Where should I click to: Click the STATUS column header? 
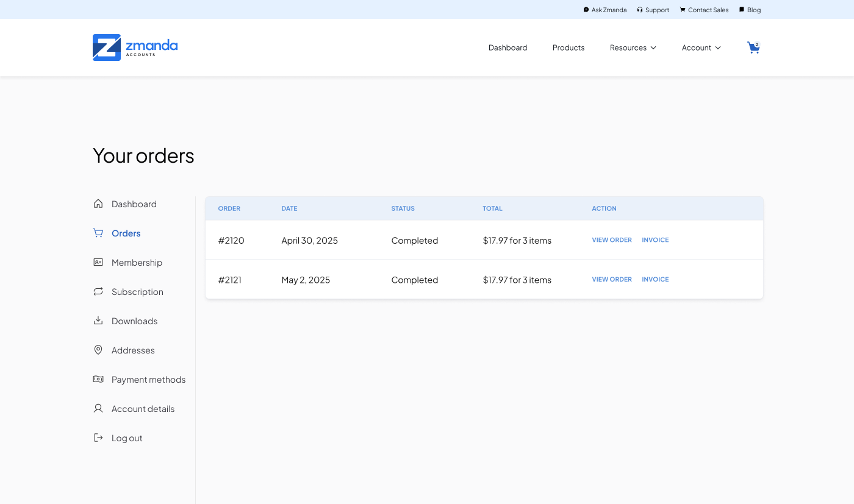pos(403,208)
